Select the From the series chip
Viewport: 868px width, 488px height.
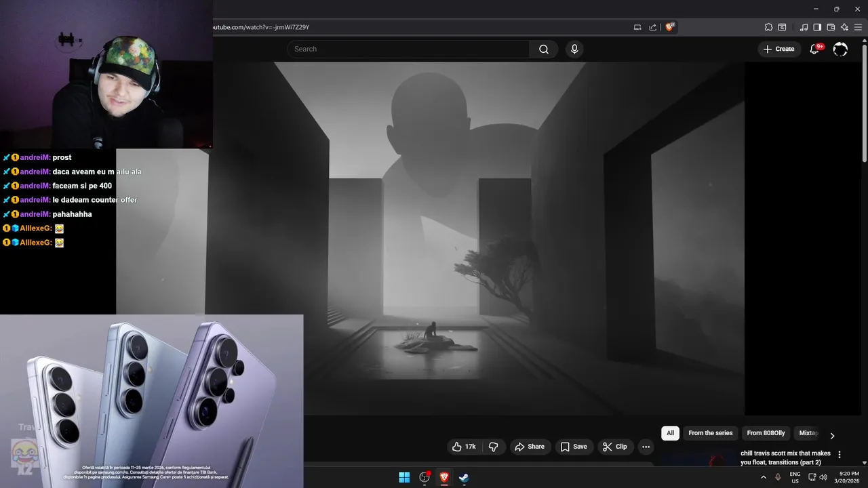coord(711,433)
